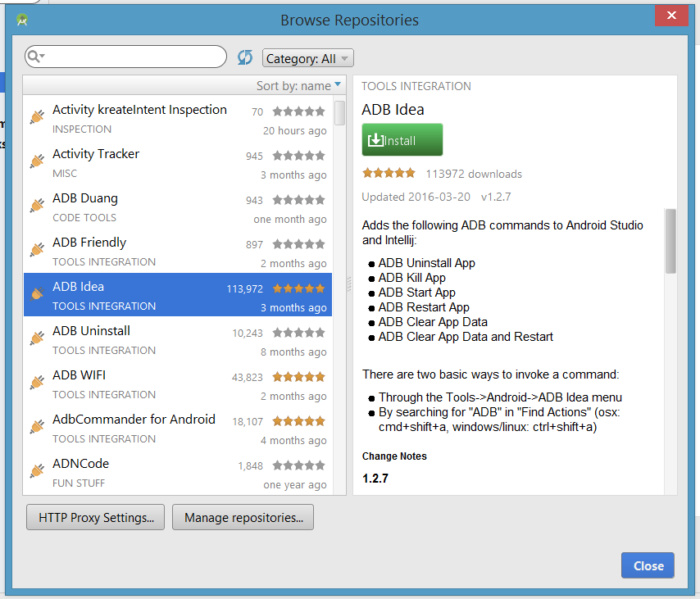
Task: Click the blue Close button
Action: pyautogui.click(x=648, y=566)
